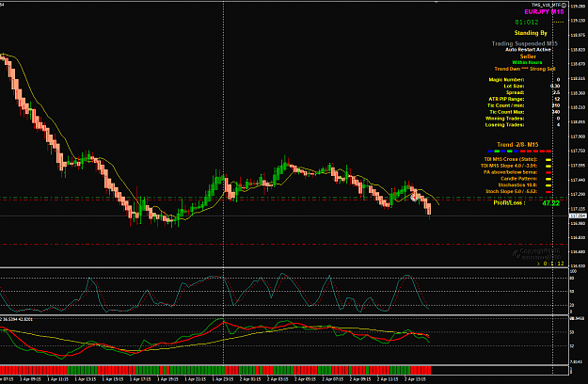This screenshot has width=588, height=384.
Task: Click the first blue trend bar segment
Action: click(x=490, y=152)
